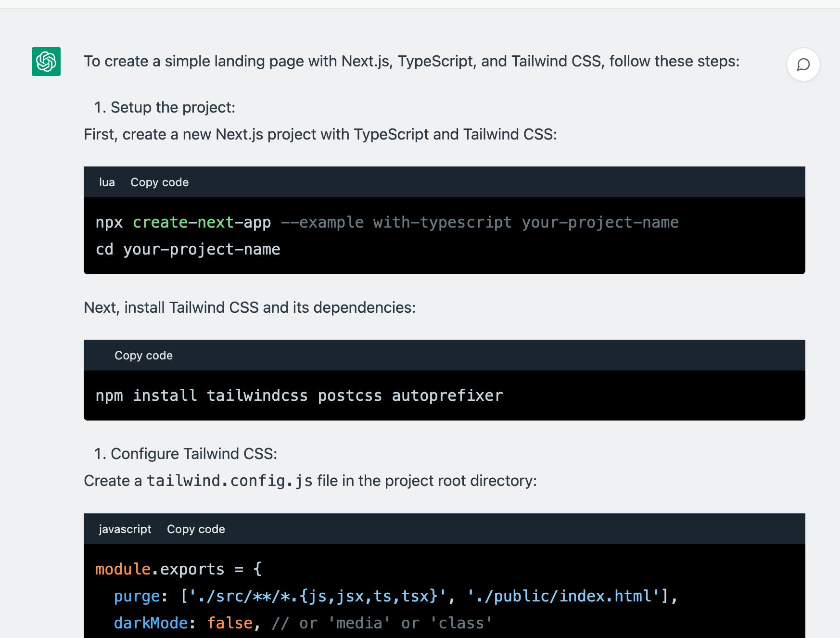840x638 pixels.
Task: Click the inline 'tailwind.config.js' code text
Action: (x=229, y=481)
